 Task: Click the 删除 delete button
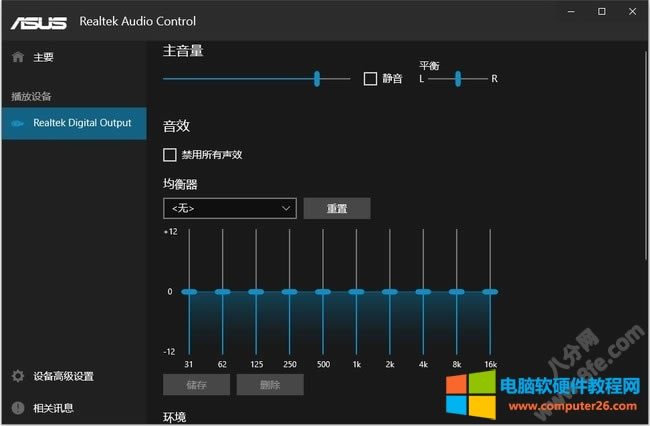270,384
